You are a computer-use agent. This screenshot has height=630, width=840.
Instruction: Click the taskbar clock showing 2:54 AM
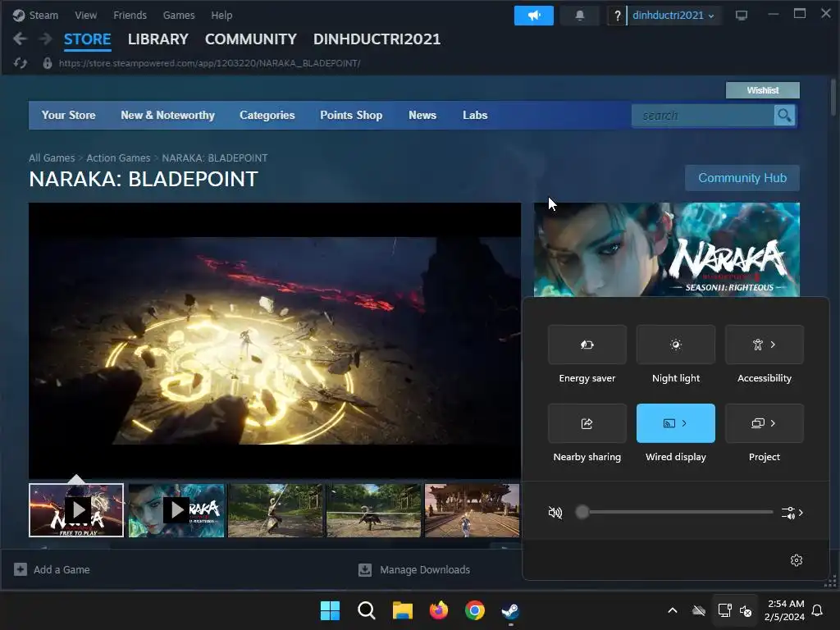[784, 610]
